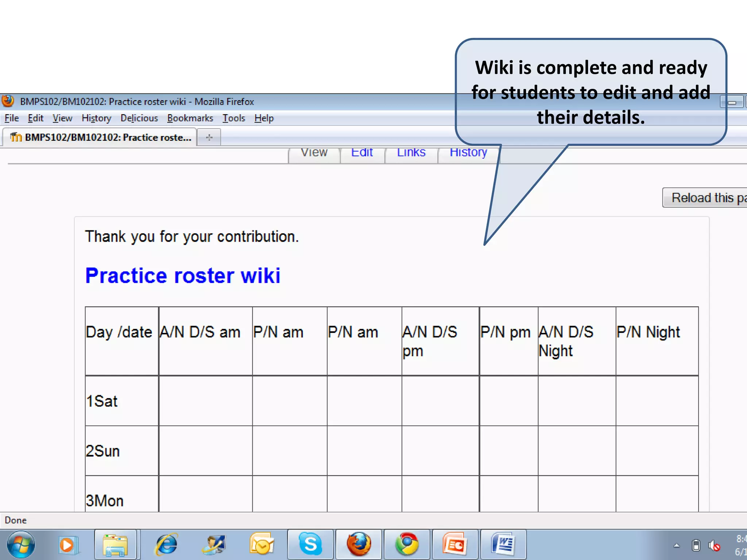Click the Windows Start orb
Viewport: 747px width, 560px height.
click(x=21, y=545)
